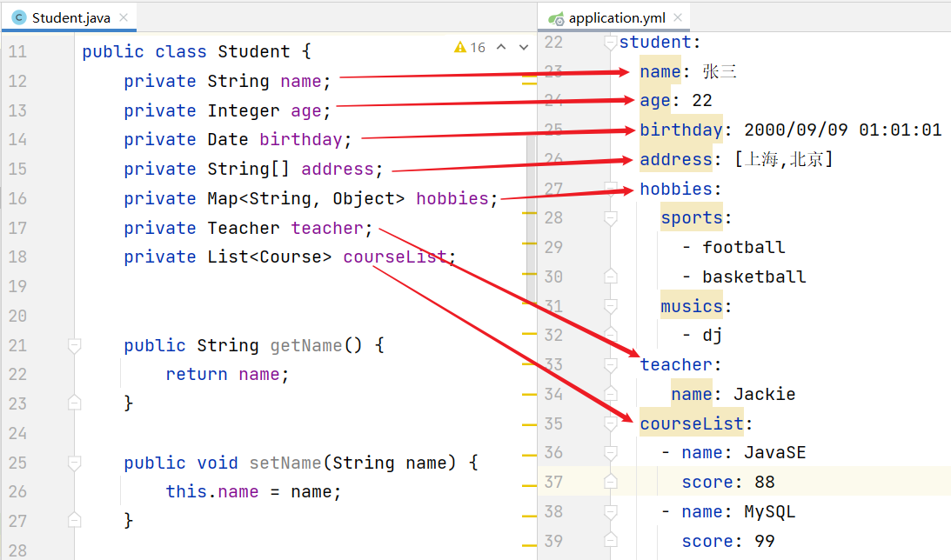Click 'this.name = name;' statement
Screen dimensions: 951x560
(253, 491)
